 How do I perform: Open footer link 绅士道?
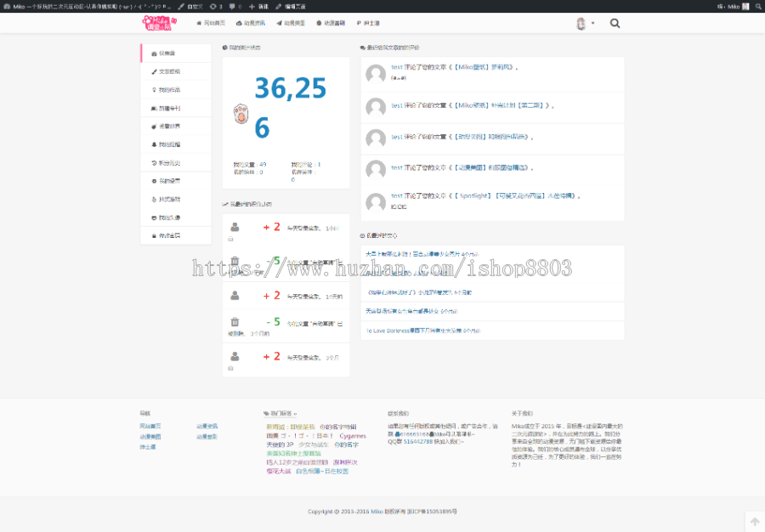148,447
